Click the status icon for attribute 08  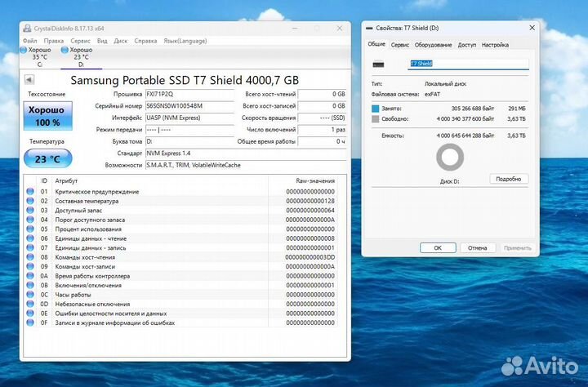click(30, 257)
